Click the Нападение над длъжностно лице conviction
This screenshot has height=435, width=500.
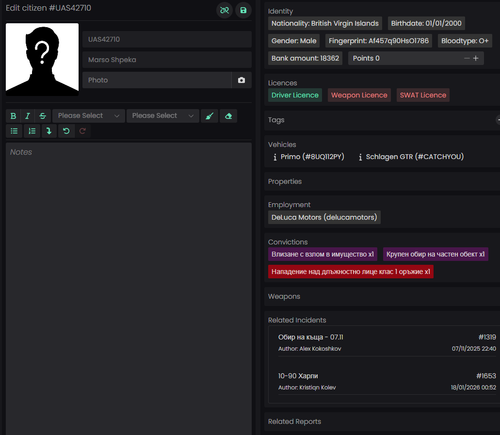click(351, 272)
